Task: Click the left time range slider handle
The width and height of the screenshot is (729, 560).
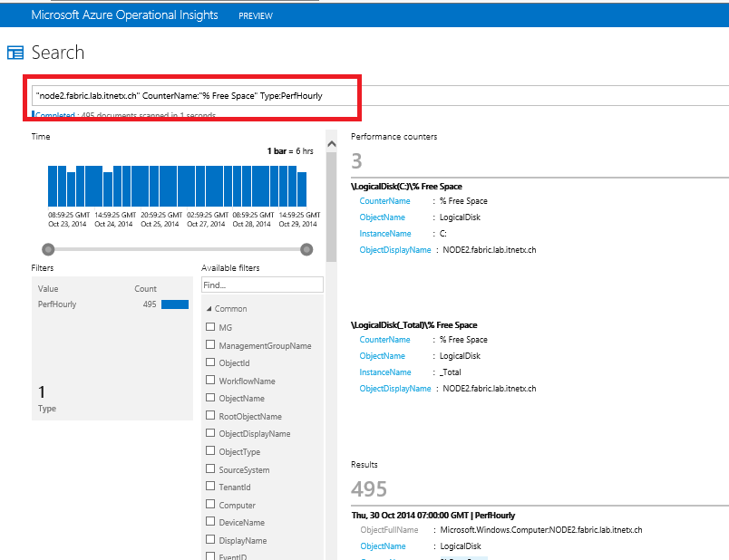Action: point(48,249)
